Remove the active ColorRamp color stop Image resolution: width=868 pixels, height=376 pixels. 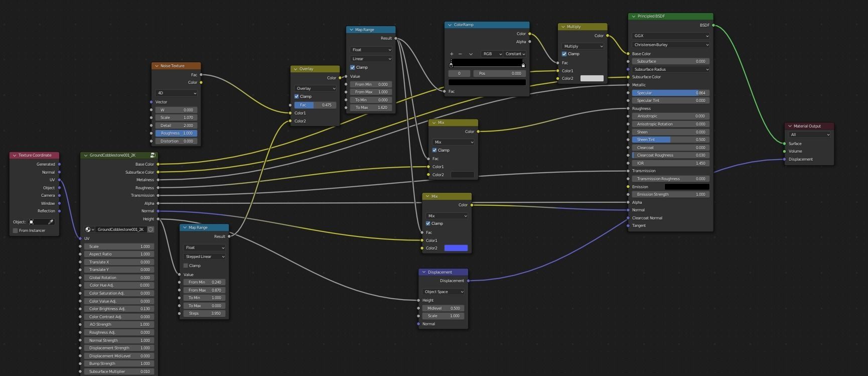[460, 54]
